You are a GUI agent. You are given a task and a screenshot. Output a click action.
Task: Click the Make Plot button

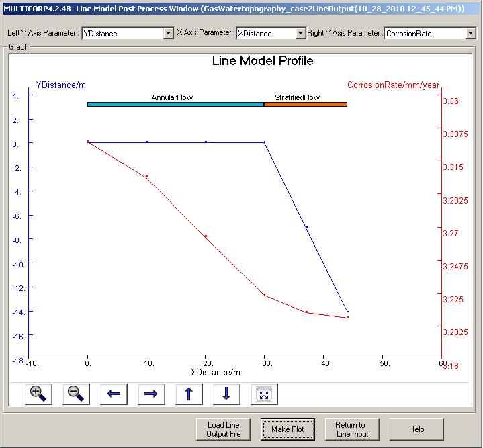click(x=288, y=429)
